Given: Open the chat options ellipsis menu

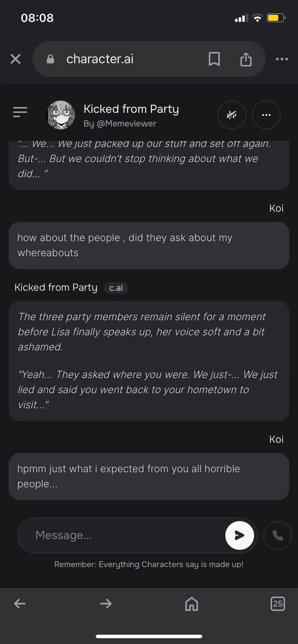Looking at the screenshot, I should [x=266, y=115].
